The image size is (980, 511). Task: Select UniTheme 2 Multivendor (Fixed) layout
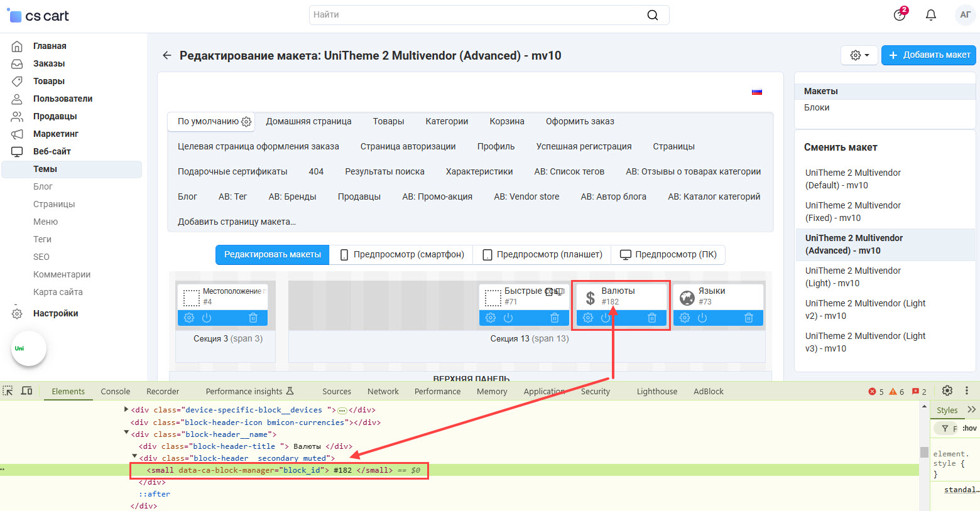click(x=852, y=212)
